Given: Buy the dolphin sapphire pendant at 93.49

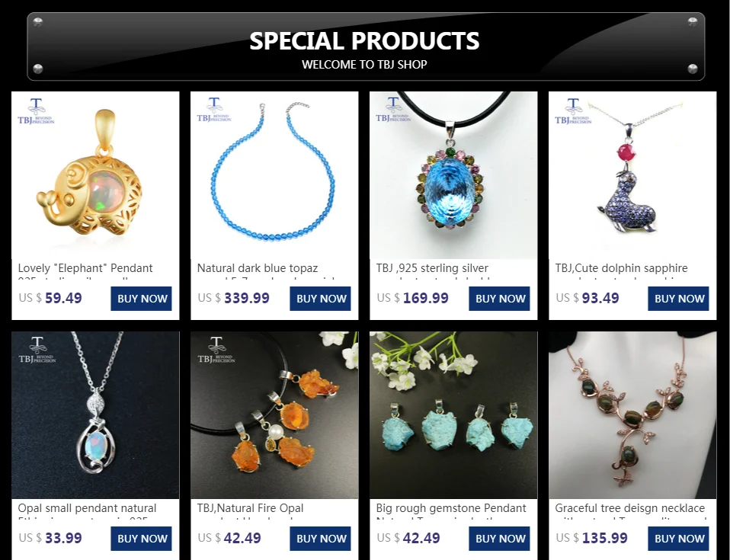Looking at the screenshot, I should tap(678, 299).
